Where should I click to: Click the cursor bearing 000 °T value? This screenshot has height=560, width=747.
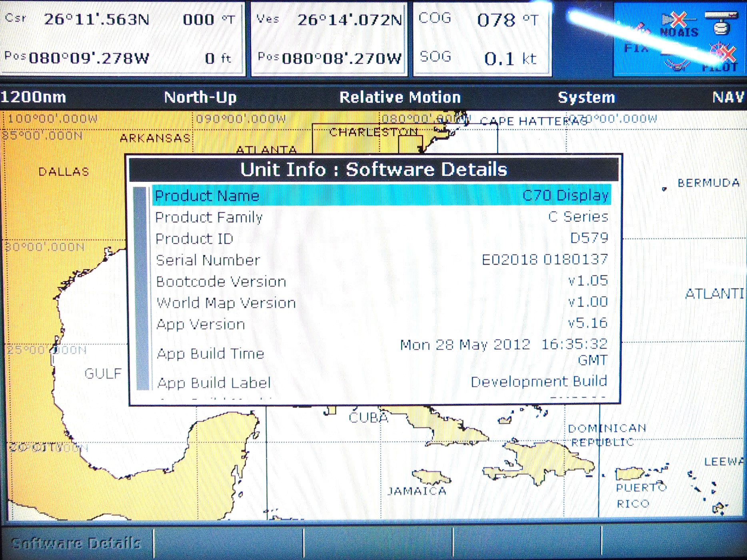click(x=209, y=19)
